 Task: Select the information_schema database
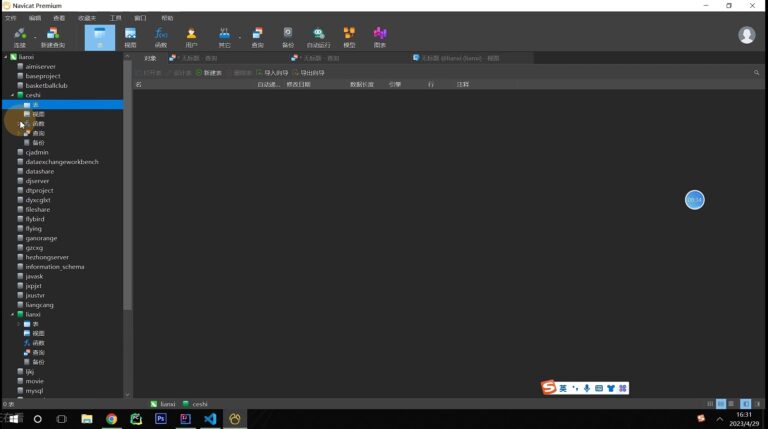point(55,267)
